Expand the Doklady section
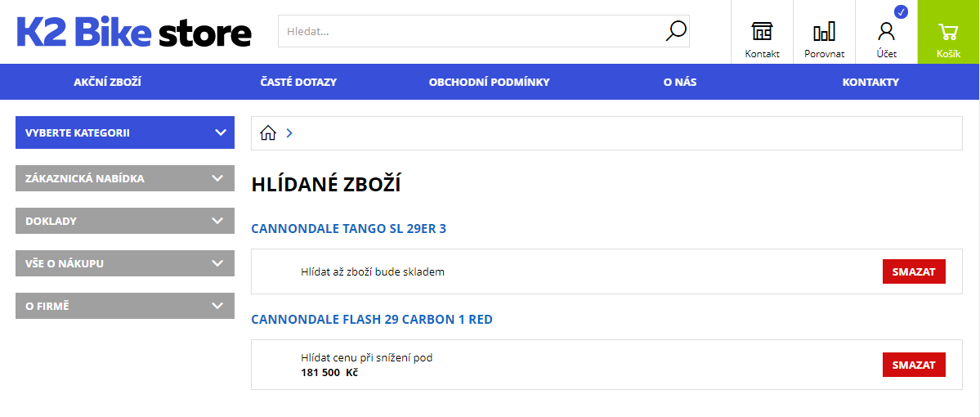The image size is (980, 417). [125, 221]
